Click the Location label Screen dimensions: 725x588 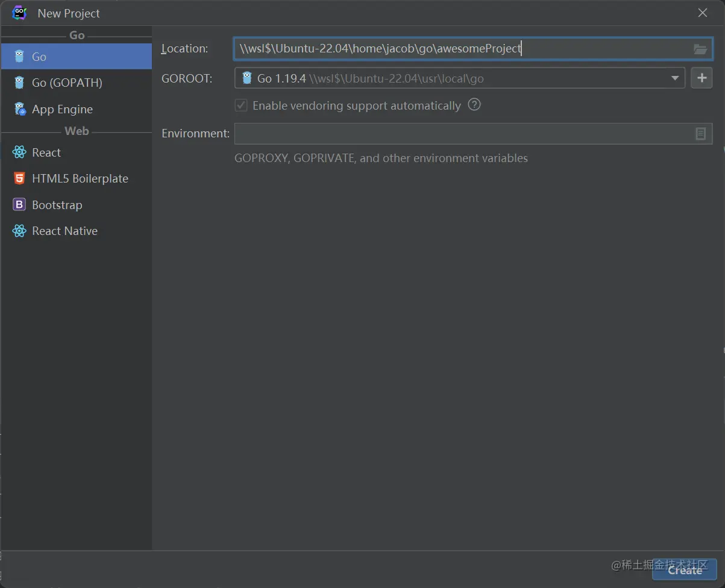click(184, 49)
